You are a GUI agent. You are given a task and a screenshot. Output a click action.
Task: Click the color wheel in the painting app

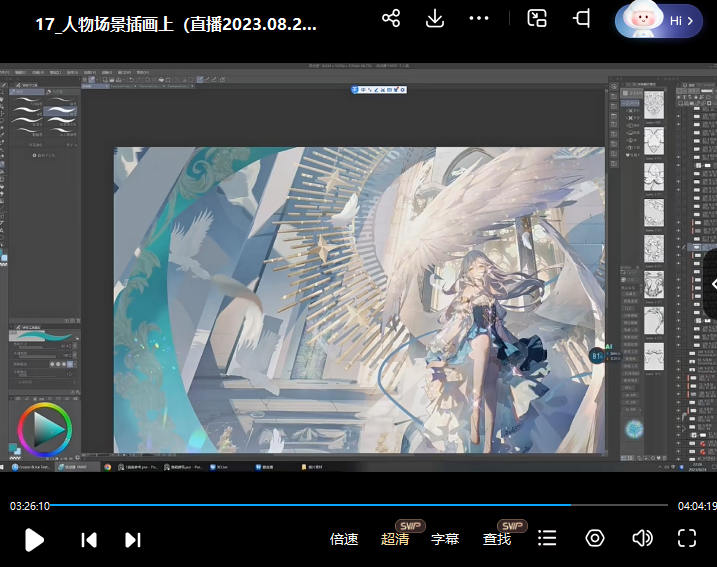click(44, 429)
